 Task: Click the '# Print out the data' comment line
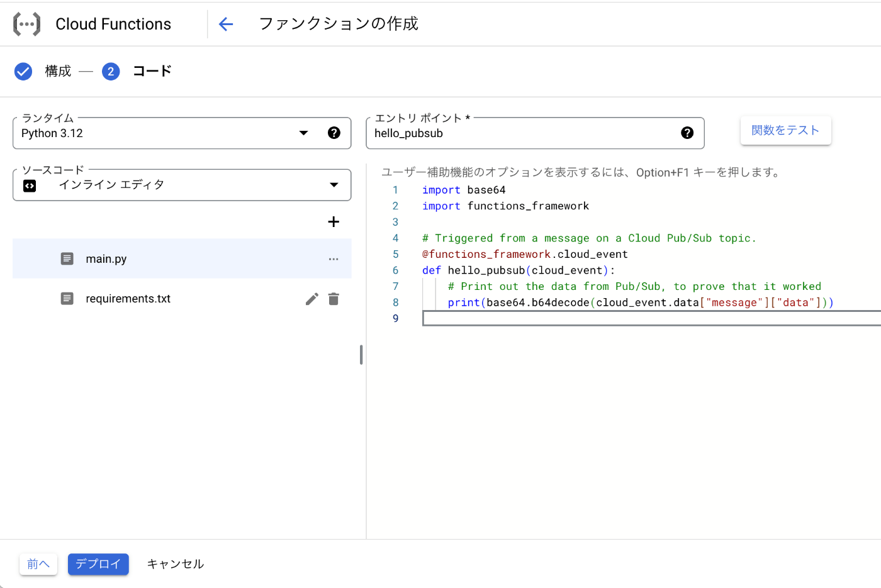[634, 286]
